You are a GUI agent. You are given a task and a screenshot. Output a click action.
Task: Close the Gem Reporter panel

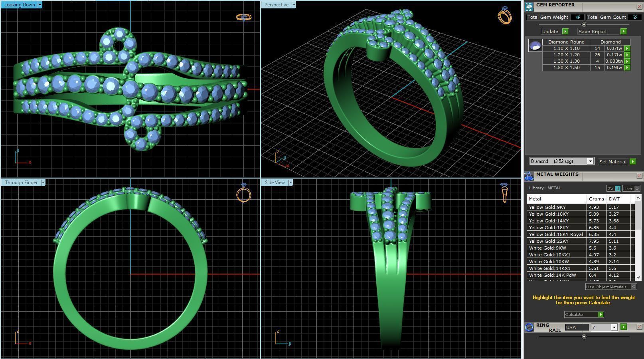[639, 7]
